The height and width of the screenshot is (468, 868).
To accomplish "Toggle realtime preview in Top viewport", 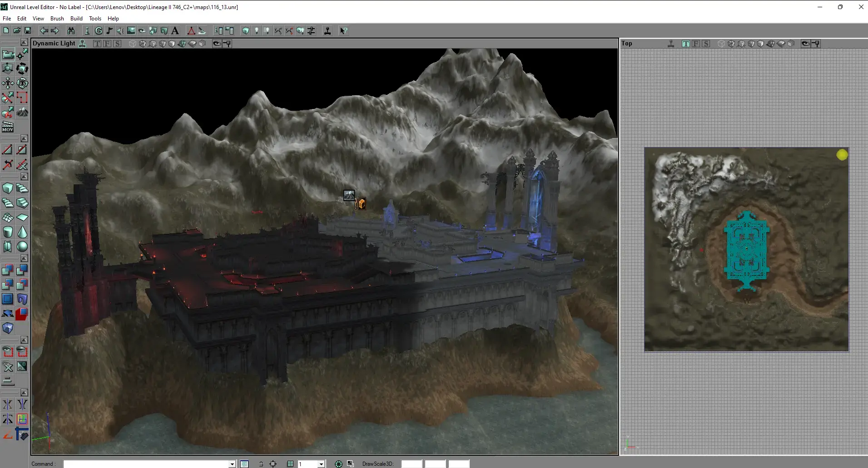I will point(671,44).
